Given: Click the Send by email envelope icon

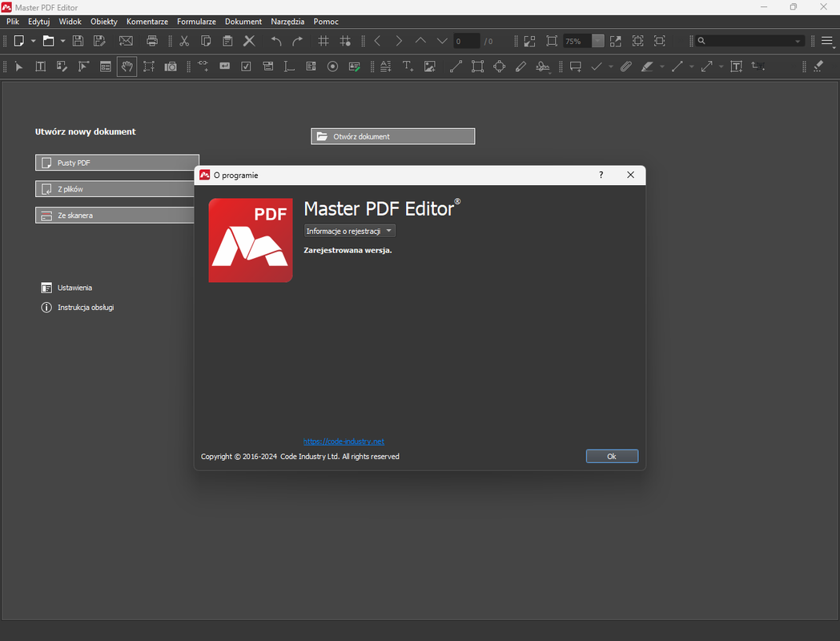Looking at the screenshot, I should pyautogui.click(x=126, y=41).
